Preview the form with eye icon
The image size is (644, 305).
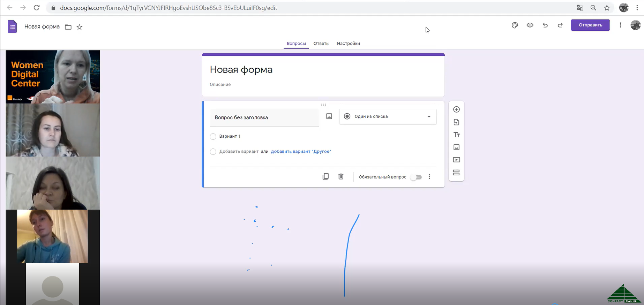click(530, 25)
